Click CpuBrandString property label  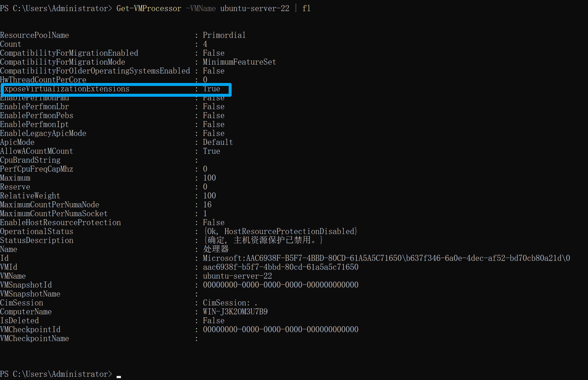tap(30, 160)
